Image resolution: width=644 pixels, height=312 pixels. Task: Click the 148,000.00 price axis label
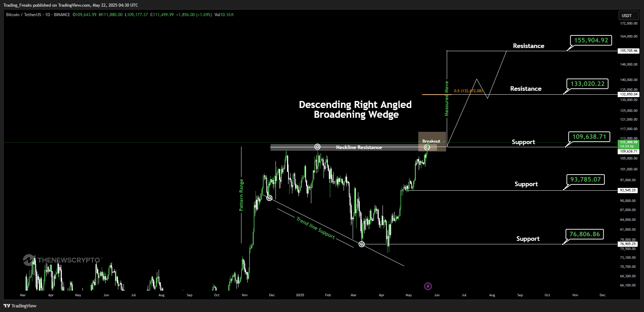point(629,65)
